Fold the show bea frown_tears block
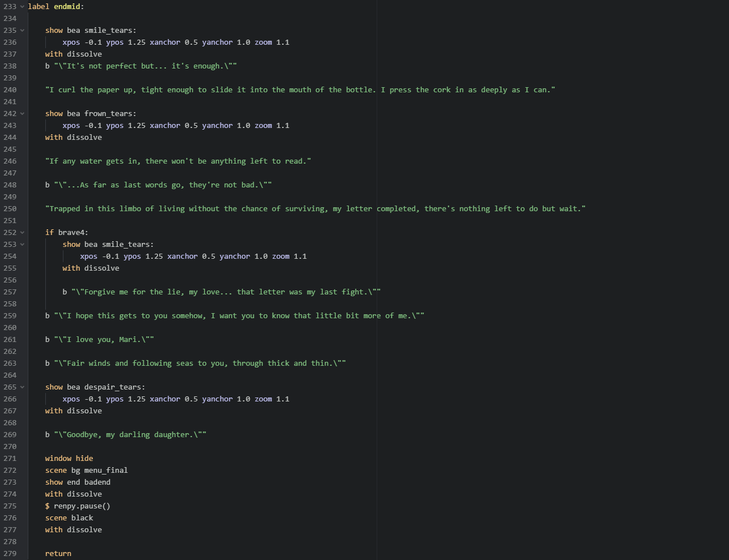The image size is (729, 560). pos(22,114)
